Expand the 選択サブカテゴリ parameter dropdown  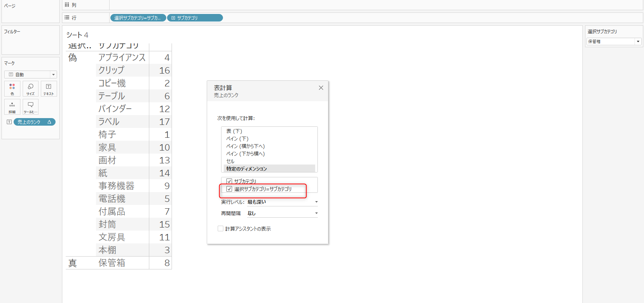click(638, 42)
